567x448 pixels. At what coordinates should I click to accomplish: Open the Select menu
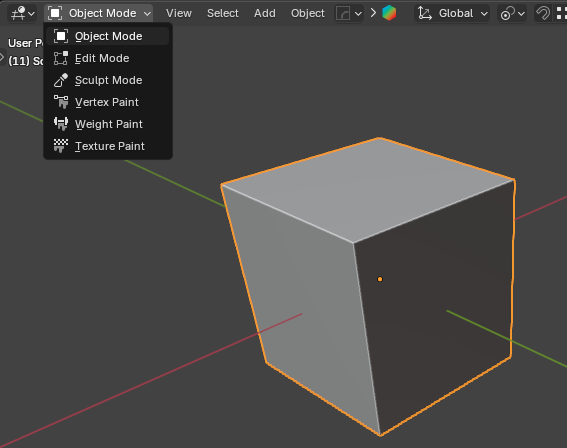222,13
